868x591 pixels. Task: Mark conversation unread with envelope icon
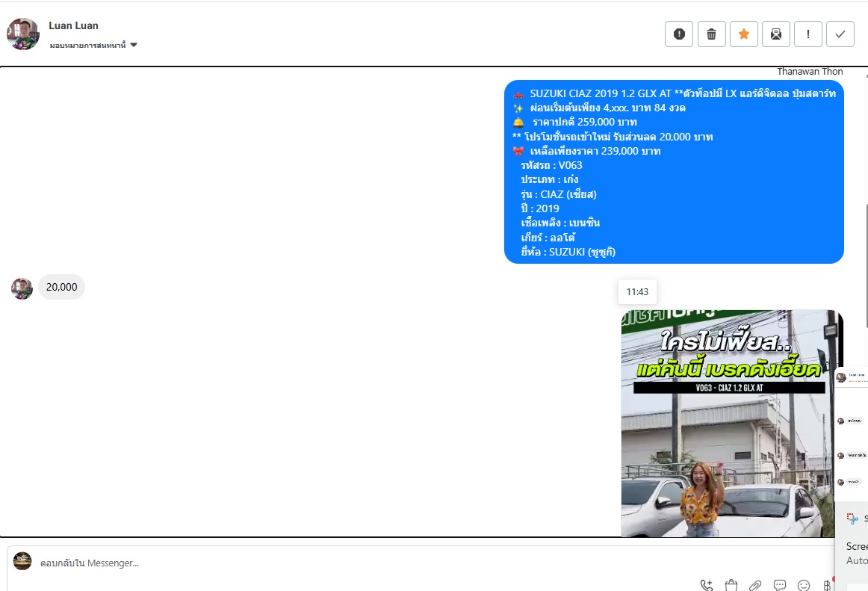(775, 34)
